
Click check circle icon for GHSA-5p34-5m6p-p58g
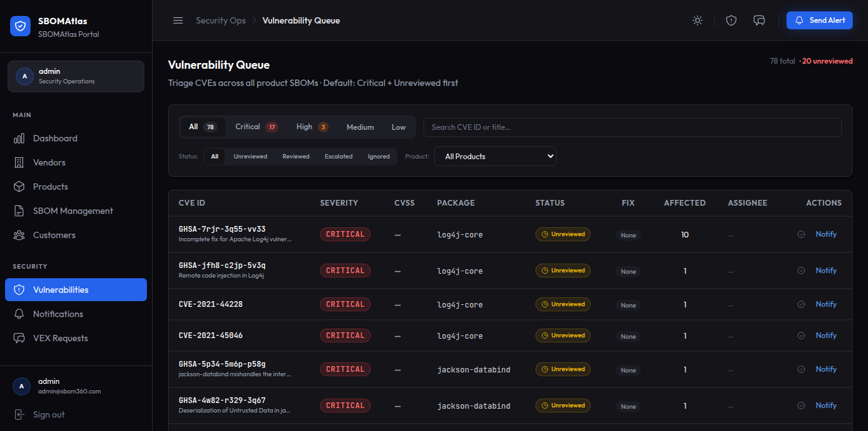[x=801, y=369]
